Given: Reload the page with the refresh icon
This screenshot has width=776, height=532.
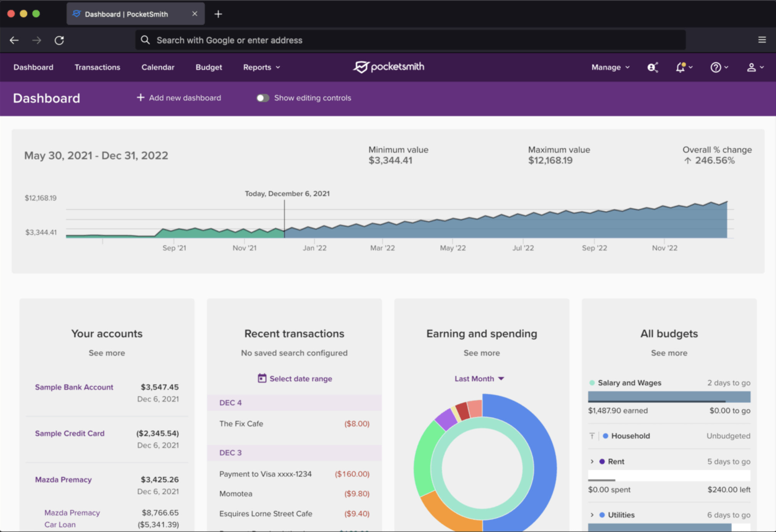Looking at the screenshot, I should point(59,40).
